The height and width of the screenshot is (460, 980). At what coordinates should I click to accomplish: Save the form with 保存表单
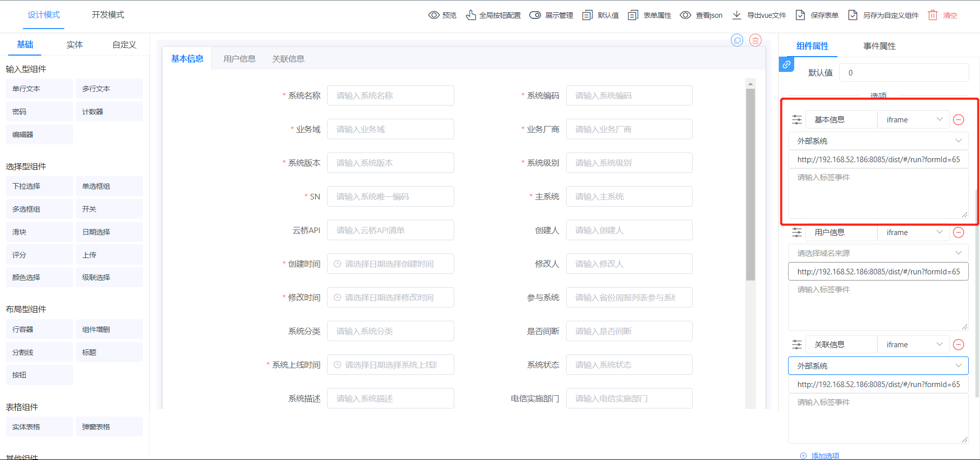click(817, 15)
